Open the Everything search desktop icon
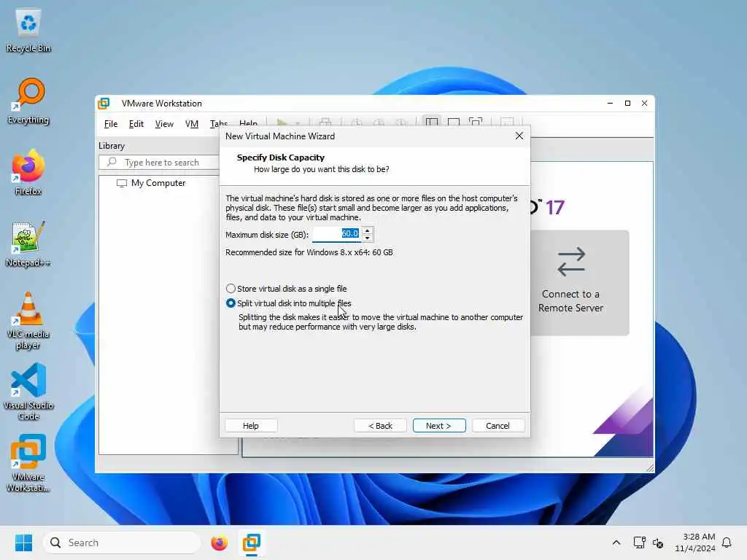747x560 pixels. (x=28, y=101)
